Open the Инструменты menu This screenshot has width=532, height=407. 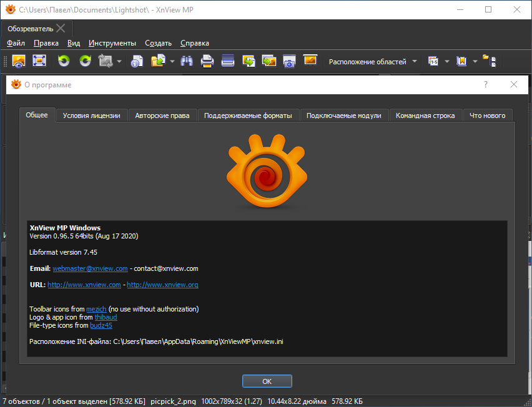click(112, 43)
